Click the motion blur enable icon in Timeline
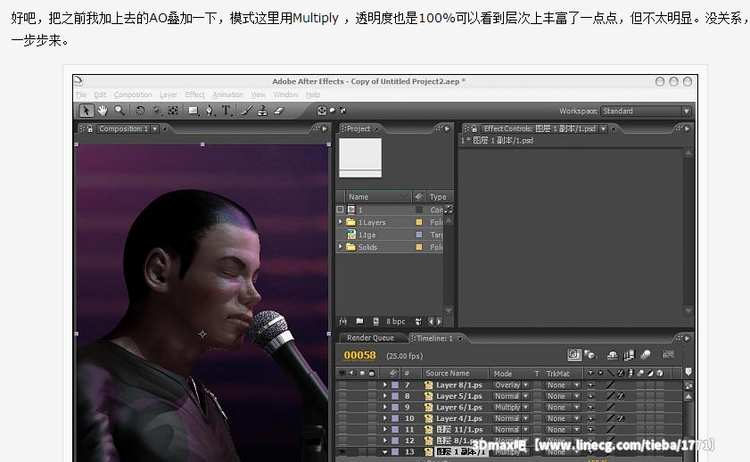Viewport: 750px width, 462px height. [x=646, y=355]
